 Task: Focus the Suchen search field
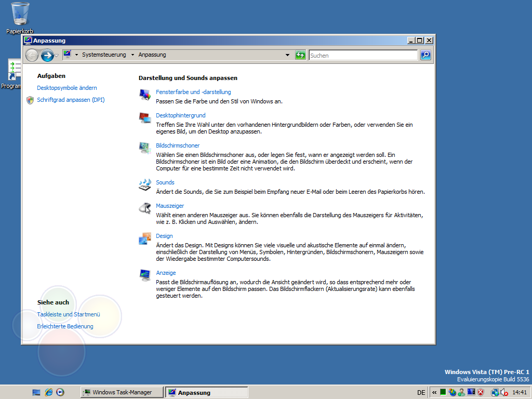[363, 55]
